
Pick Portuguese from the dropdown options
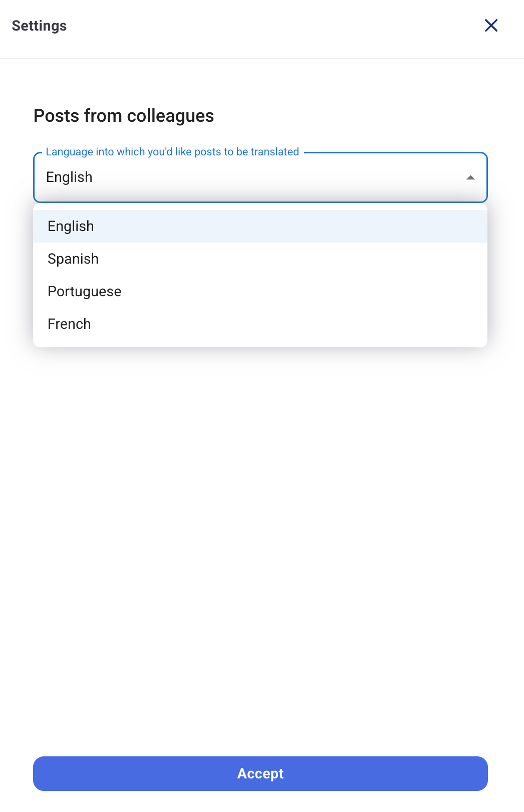[x=85, y=292]
